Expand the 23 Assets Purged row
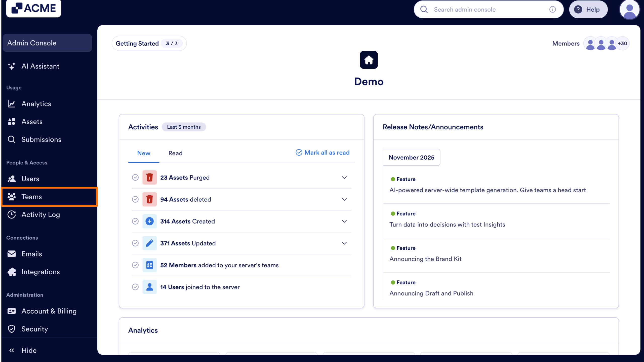This screenshot has height=362, width=644. coord(344,177)
